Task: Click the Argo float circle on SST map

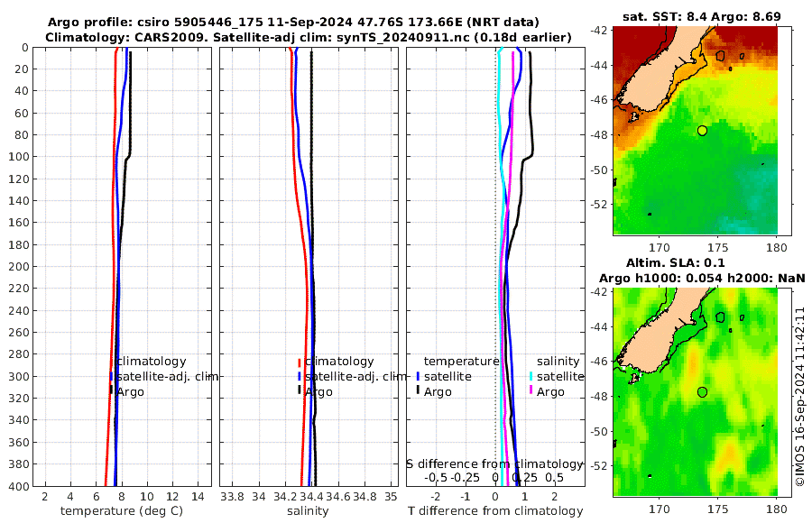Action: [702, 131]
